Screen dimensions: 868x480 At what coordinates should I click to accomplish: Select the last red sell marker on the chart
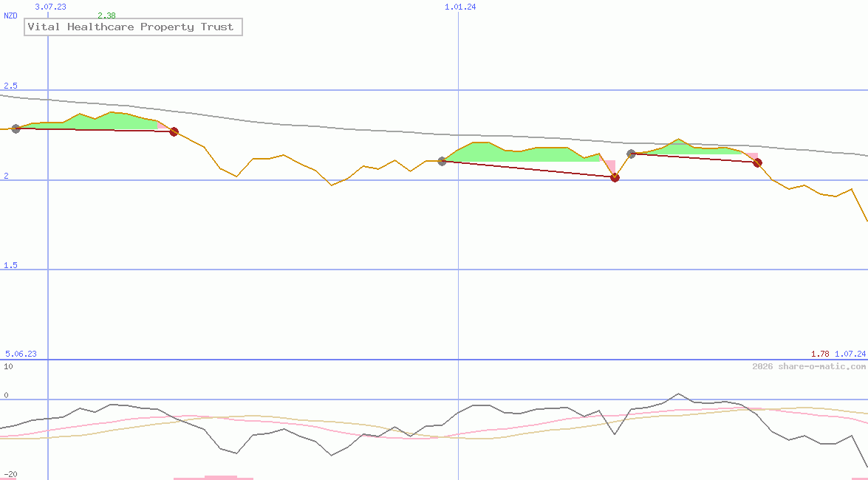[757, 162]
